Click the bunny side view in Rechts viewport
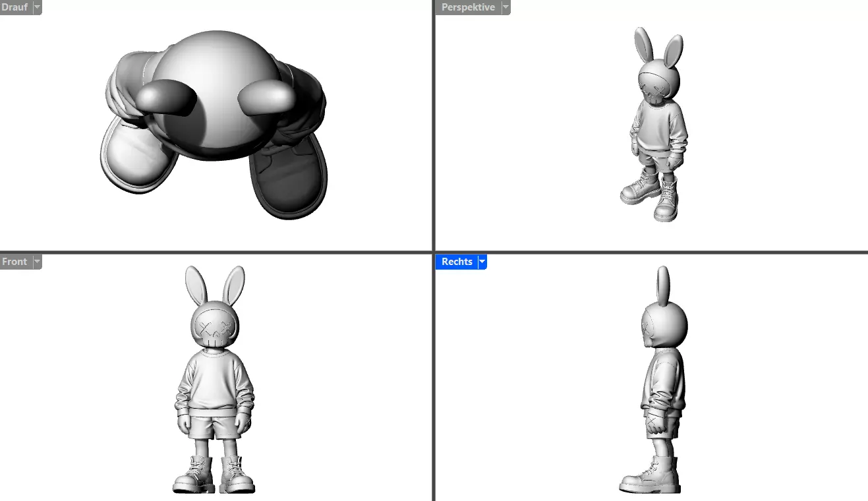The image size is (868, 501). pos(653,380)
